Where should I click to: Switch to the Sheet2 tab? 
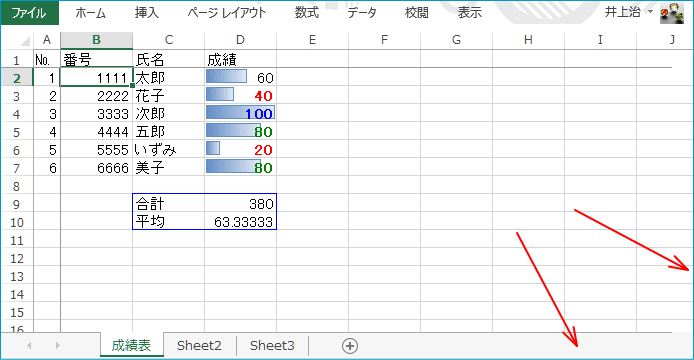point(199,345)
